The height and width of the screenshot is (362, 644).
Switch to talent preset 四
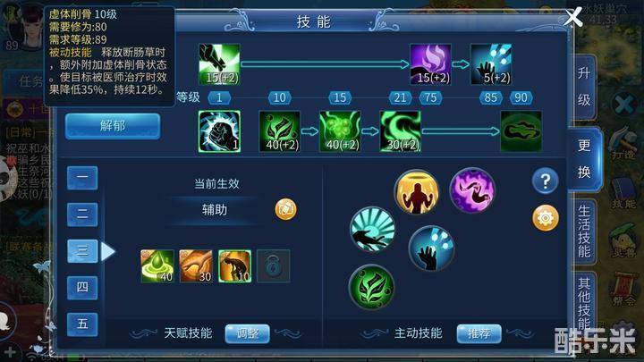(82, 287)
